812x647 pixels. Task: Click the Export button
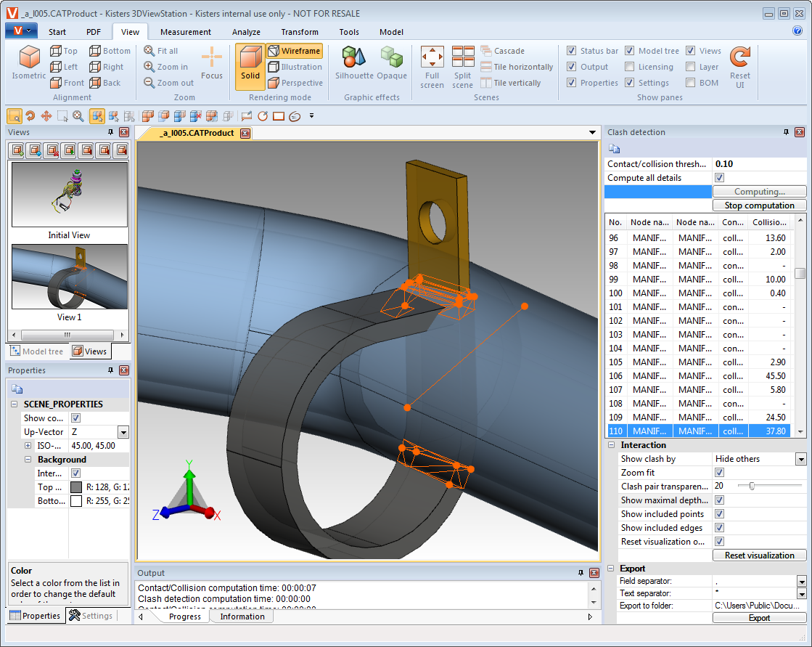(759, 618)
